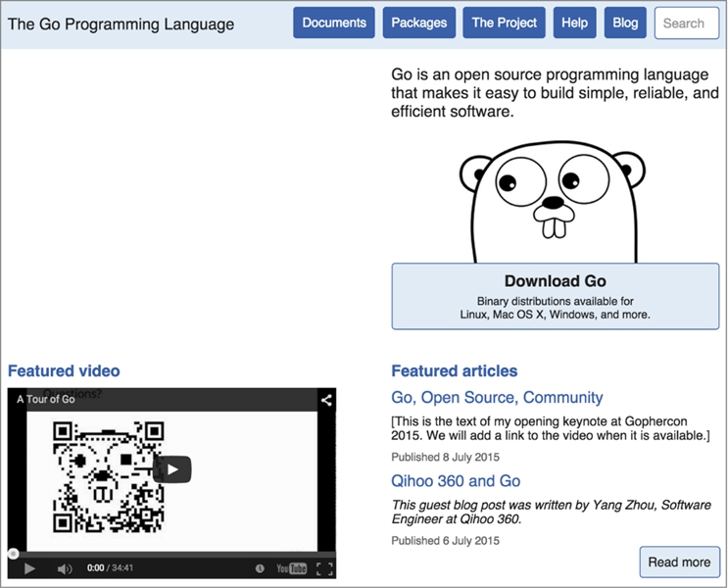
Task: Click the Read more button
Action: [679, 563]
